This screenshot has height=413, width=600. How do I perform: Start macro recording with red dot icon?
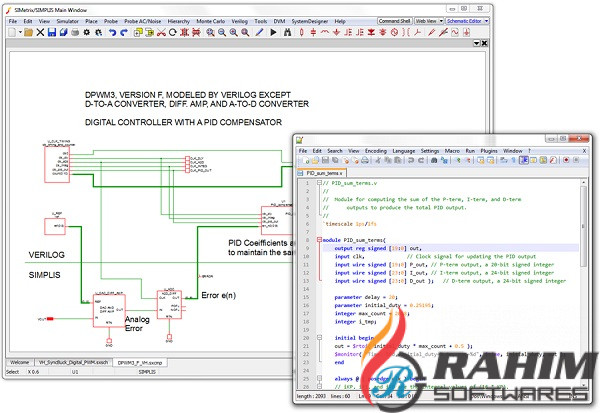coord(566,160)
